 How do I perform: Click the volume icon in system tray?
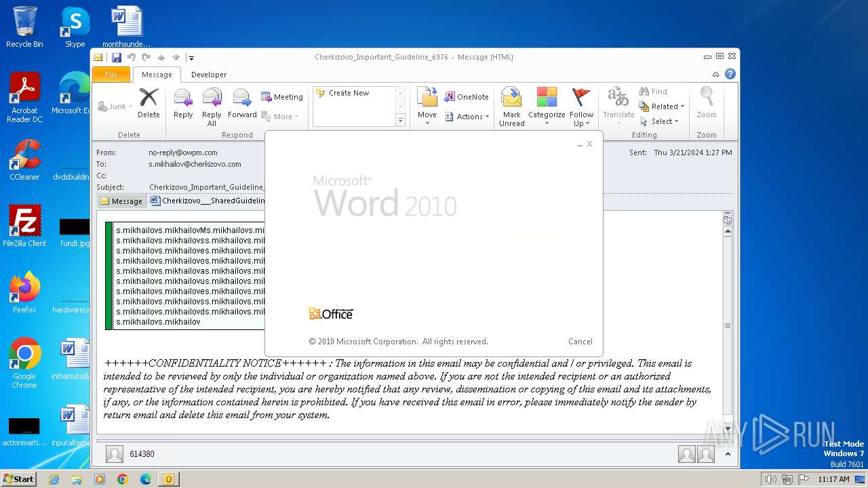(x=771, y=479)
